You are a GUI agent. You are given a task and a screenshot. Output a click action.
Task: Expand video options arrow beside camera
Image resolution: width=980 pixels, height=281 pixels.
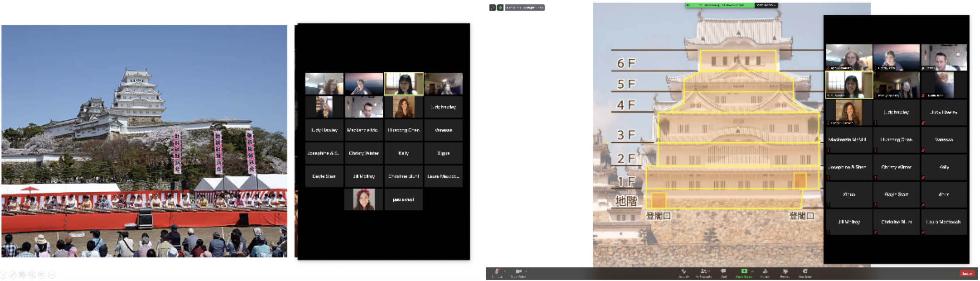pyautogui.click(x=526, y=271)
